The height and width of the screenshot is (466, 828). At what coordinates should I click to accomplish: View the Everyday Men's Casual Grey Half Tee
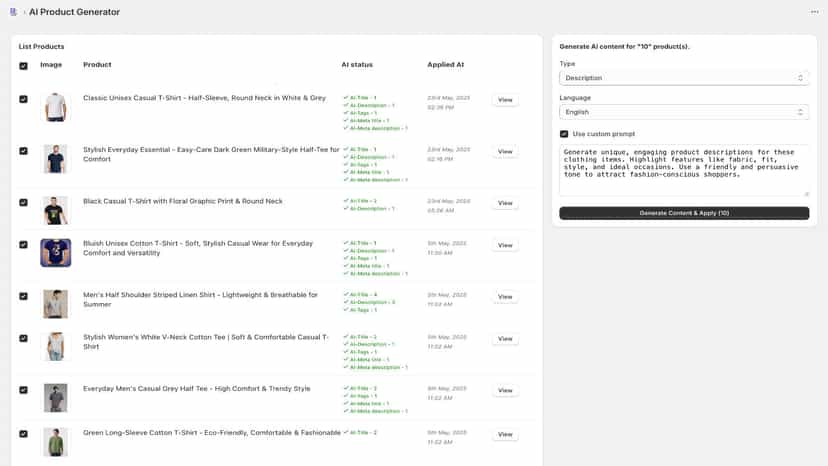coord(505,390)
